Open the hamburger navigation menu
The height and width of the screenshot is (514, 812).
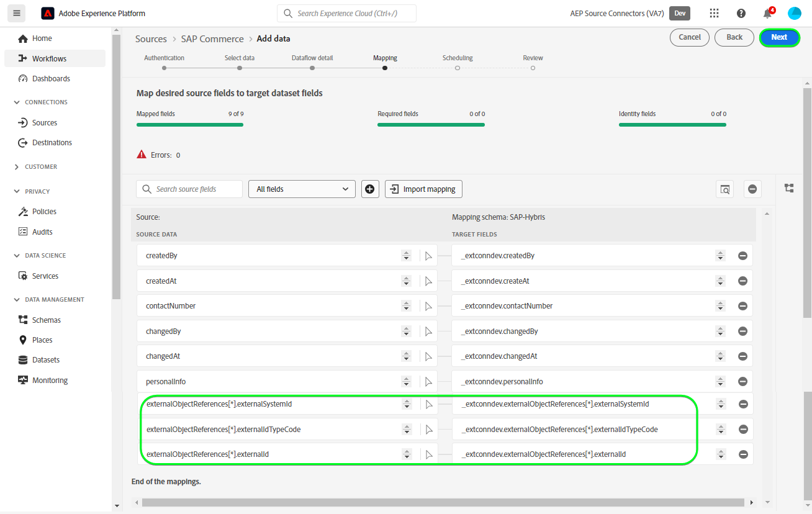point(16,13)
